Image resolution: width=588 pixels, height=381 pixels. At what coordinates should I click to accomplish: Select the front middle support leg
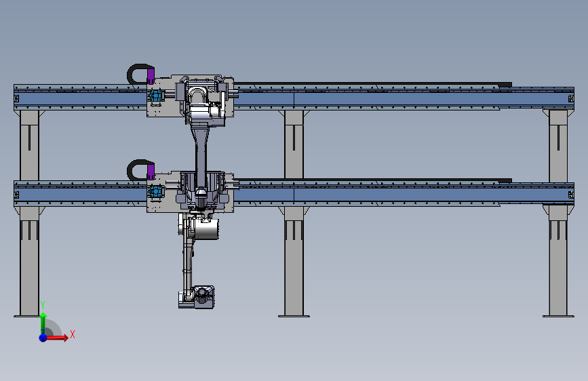click(x=294, y=260)
